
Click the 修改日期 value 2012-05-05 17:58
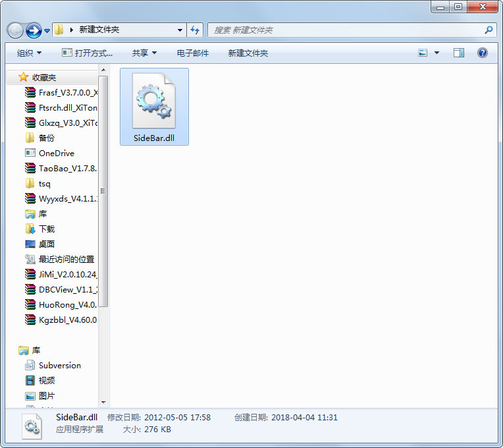coord(177,418)
